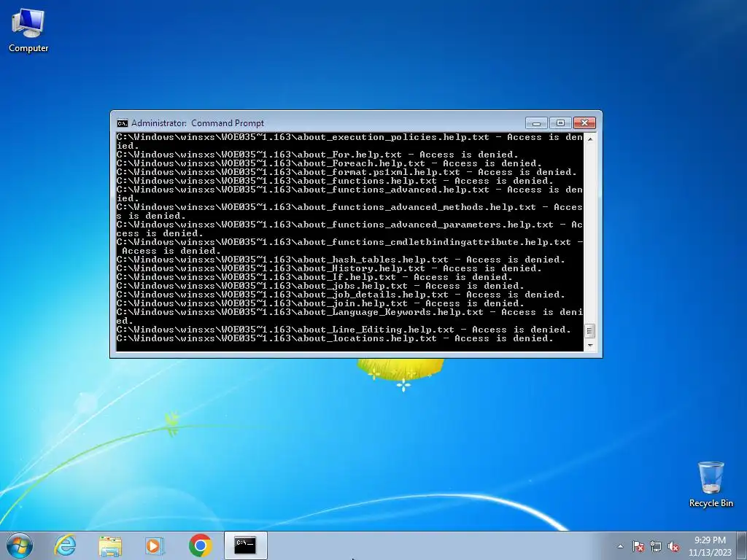This screenshot has height=560, width=747.
Task: Select the Command Prompt taskbar button
Action: [245, 545]
